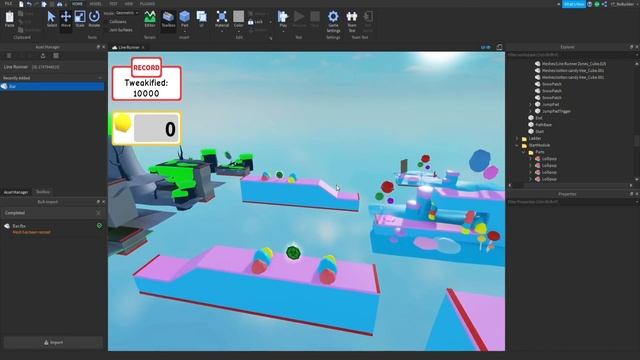Switch to the PLUGINS ribbon tab

point(147,4)
